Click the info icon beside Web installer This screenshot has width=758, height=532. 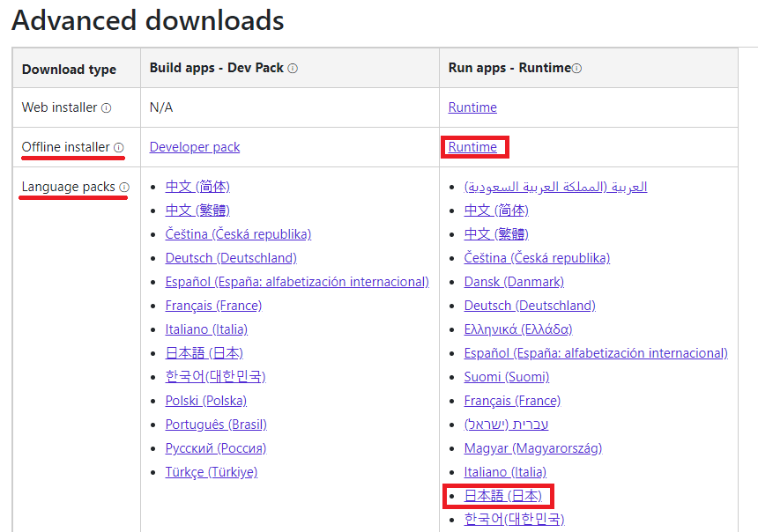click(x=106, y=108)
